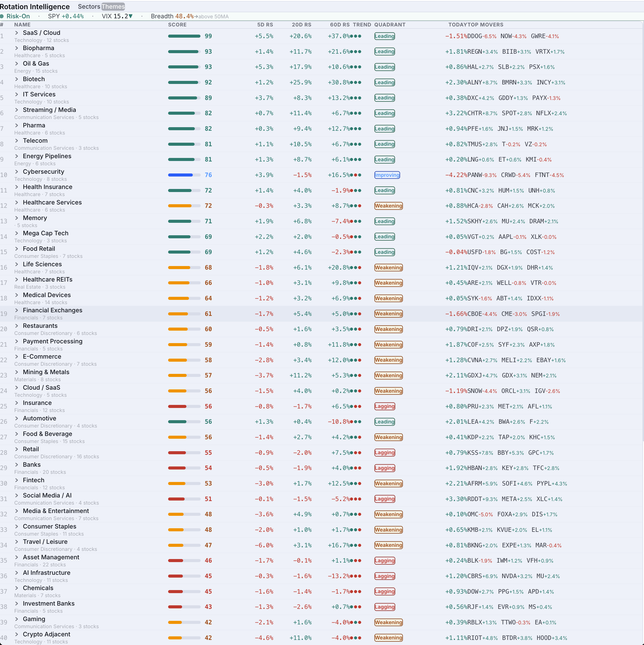
Task: Click the HOOD top mover ticker
Action: [544, 638]
